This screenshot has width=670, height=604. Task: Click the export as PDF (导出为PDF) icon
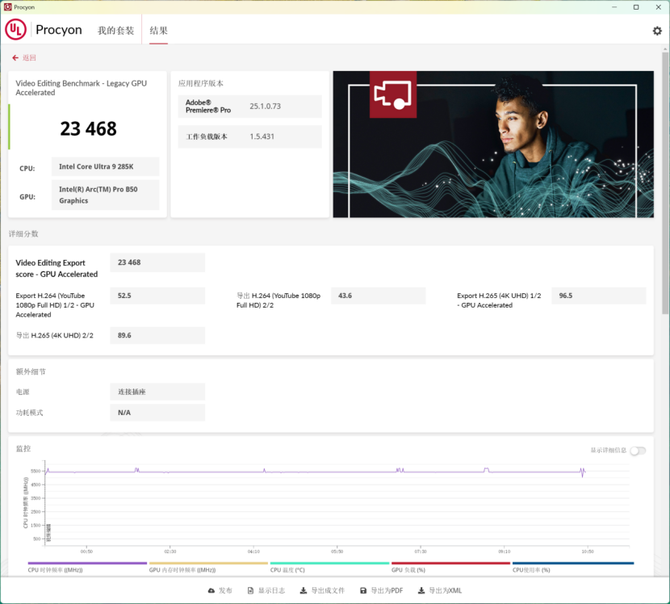coord(363,591)
